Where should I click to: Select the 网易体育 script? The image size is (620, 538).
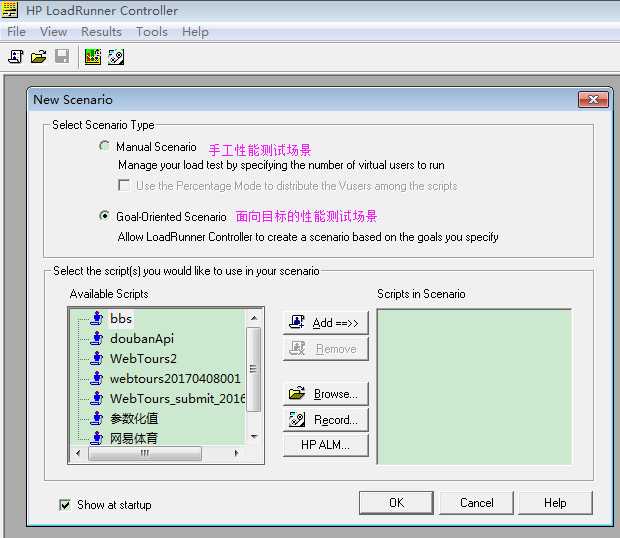134,438
